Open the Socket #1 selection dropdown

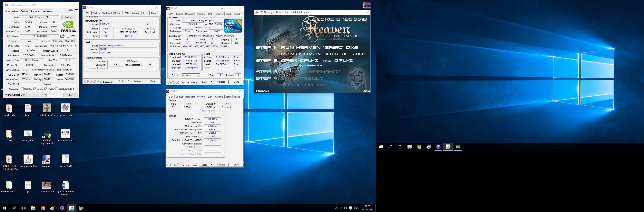tap(191, 75)
